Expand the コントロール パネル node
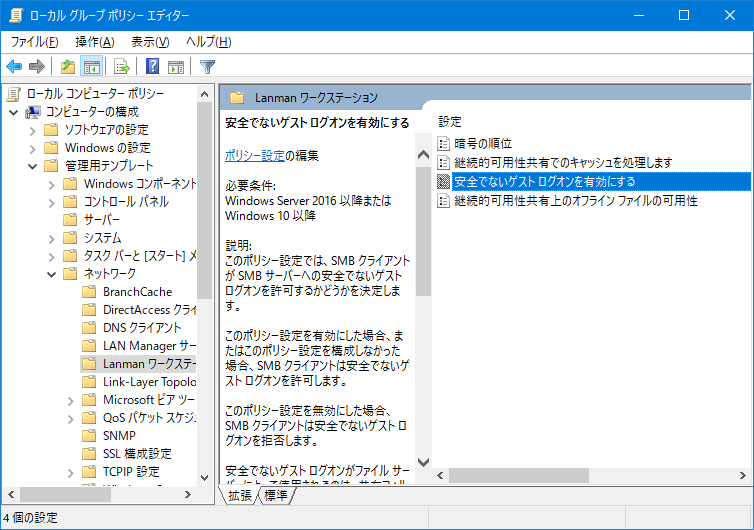 pos(52,202)
